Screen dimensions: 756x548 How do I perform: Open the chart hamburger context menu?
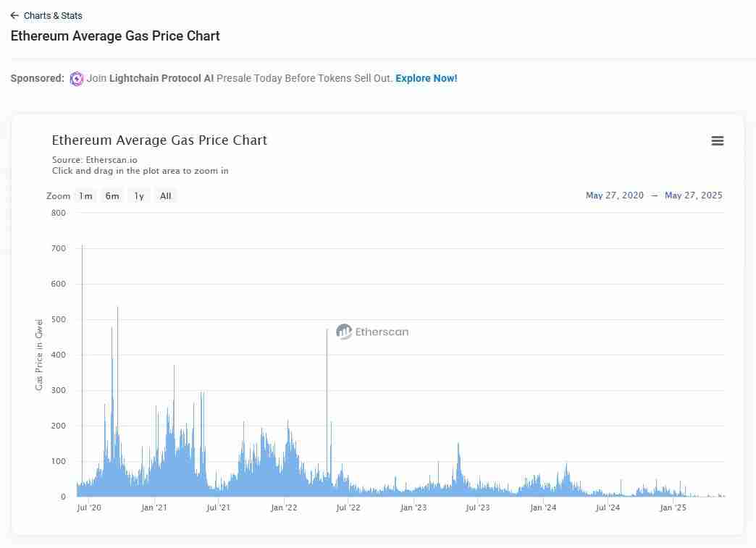[x=717, y=141]
